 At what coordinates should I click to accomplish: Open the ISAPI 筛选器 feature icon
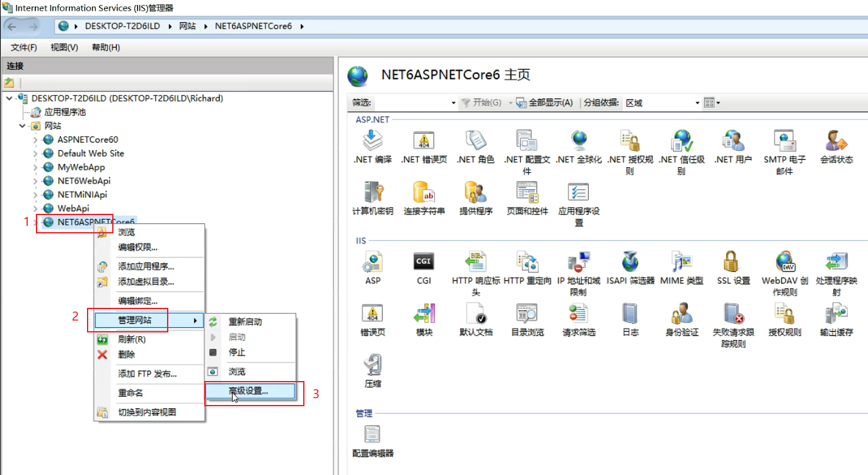(x=630, y=261)
